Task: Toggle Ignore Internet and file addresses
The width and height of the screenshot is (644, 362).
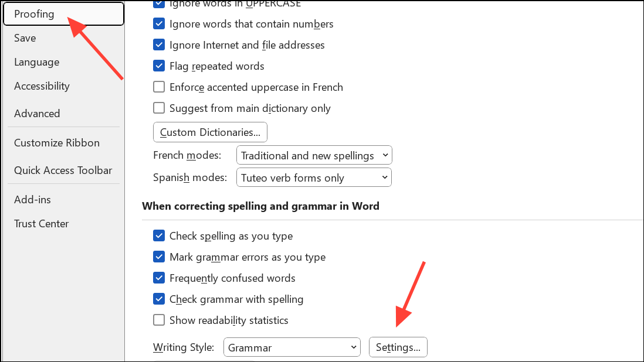Action: pos(159,45)
